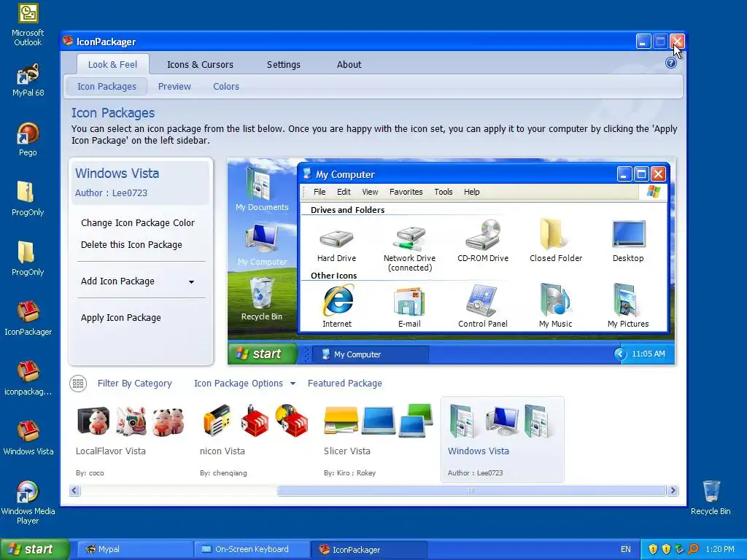Open the Settings tab

coord(284,64)
